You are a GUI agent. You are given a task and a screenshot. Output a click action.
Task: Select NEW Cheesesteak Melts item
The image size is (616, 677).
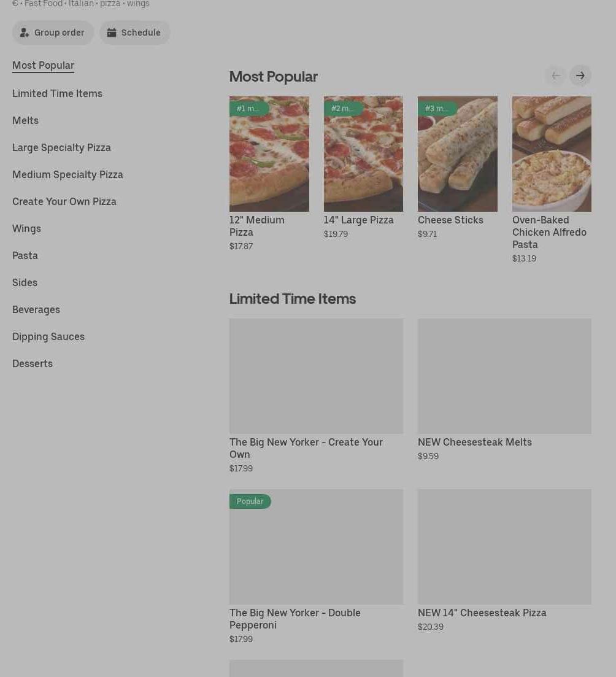point(504,376)
